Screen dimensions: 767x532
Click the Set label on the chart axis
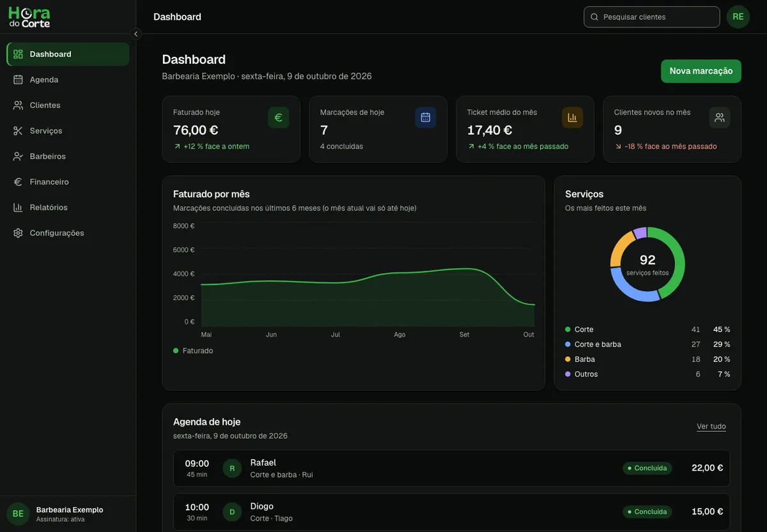tap(465, 335)
